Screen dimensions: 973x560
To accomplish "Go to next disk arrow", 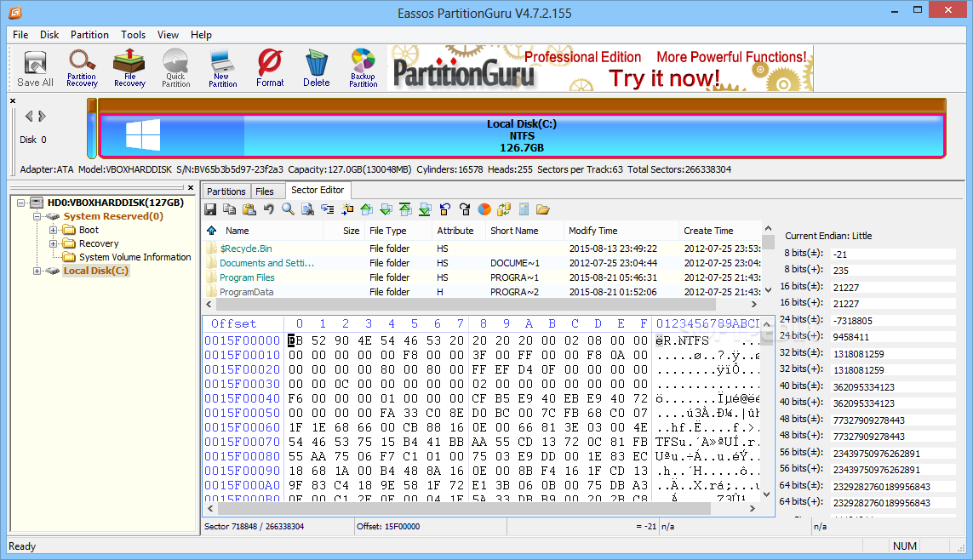I will (43, 116).
